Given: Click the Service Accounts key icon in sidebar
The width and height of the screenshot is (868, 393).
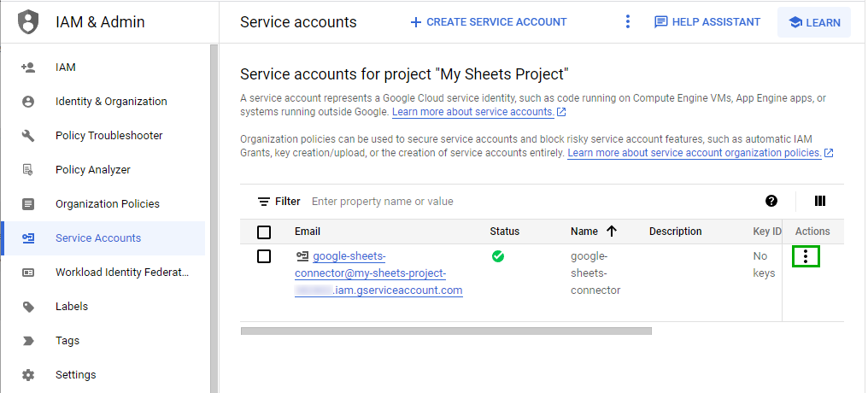Looking at the screenshot, I should 28,238.
